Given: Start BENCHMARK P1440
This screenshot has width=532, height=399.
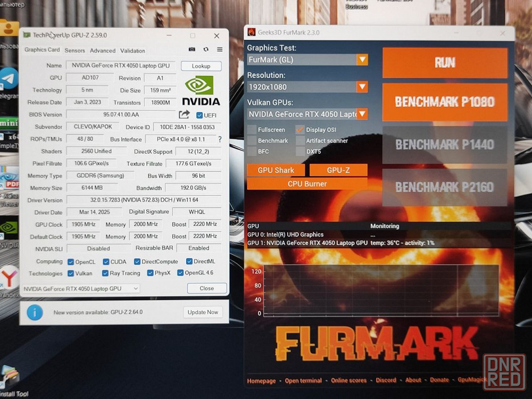Looking at the screenshot, I should tap(445, 145).
